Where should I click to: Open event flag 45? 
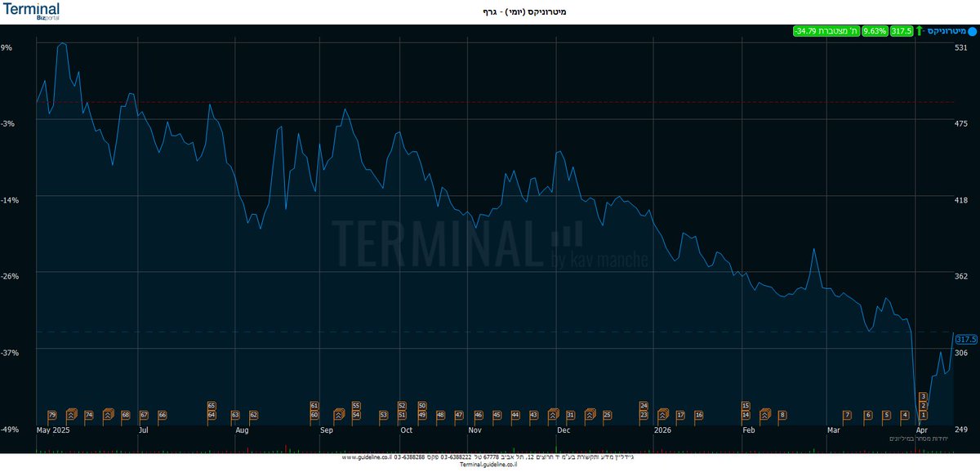click(x=497, y=415)
